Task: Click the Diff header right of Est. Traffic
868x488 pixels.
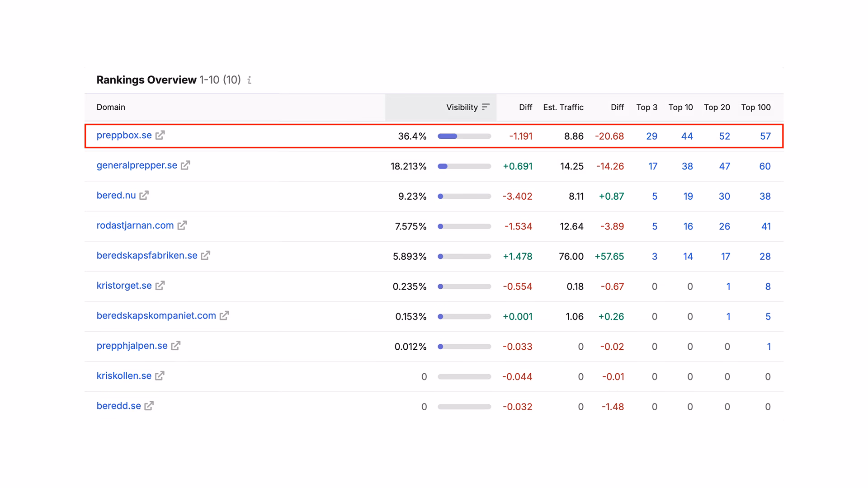Action: [617, 107]
